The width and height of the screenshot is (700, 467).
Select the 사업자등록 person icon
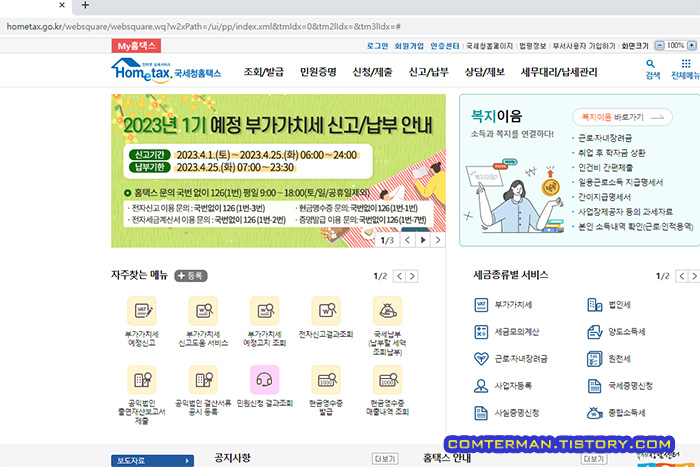[x=481, y=386]
